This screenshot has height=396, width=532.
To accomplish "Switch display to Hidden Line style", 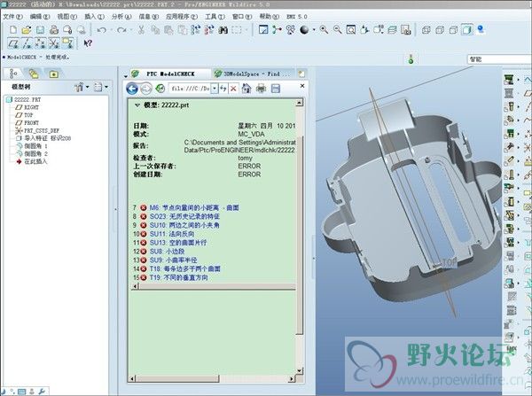I will point(440,30).
